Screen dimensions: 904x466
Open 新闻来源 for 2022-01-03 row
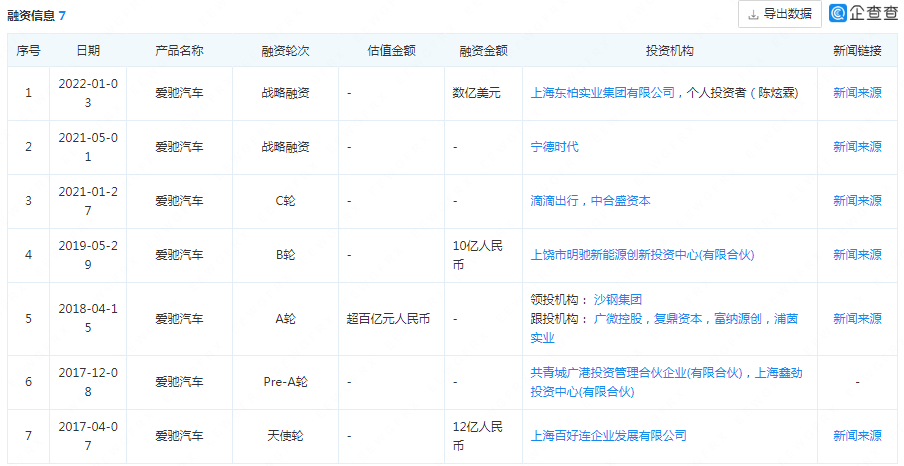pyautogui.click(x=857, y=93)
